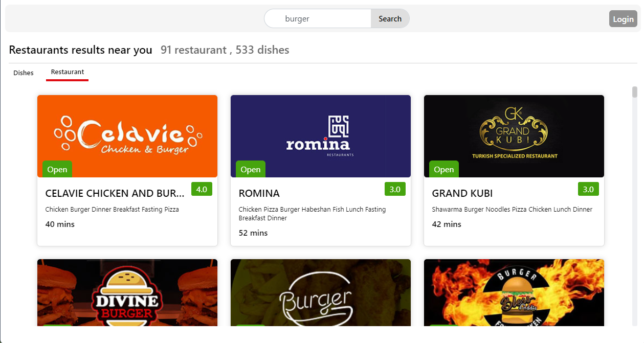Open the Grand Kubi banner image
This screenshot has width=644, height=343.
pyautogui.click(x=514, y=136)
